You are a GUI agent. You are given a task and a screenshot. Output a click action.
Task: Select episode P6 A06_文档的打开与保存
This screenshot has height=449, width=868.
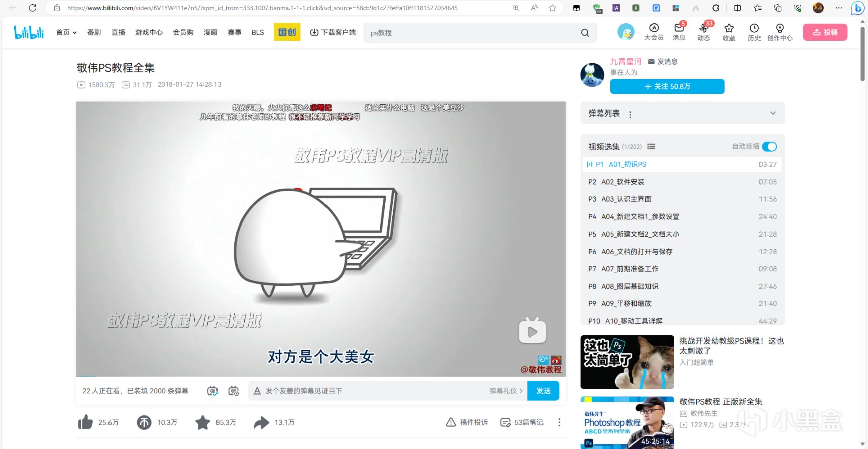point(682,252)
